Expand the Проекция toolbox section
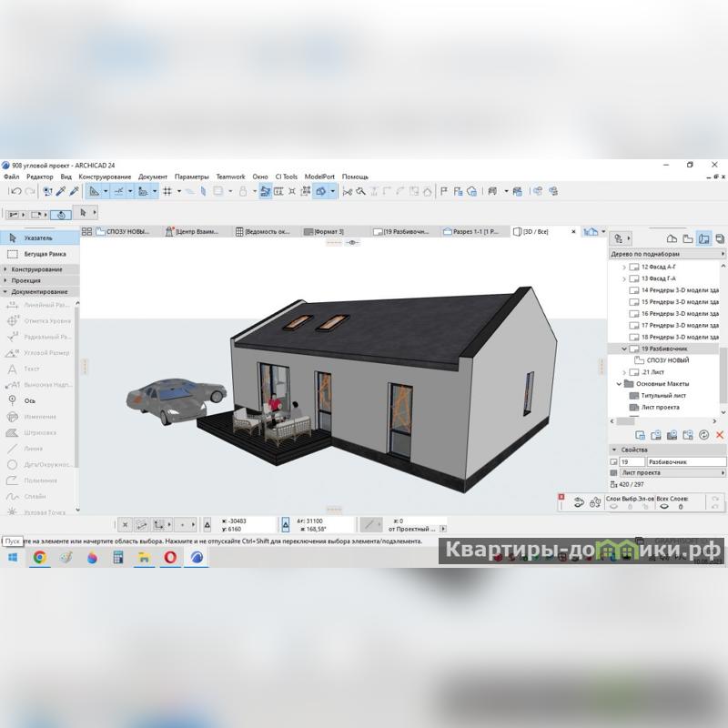The height and width of the screenshot is (728, 728). pyautogui.click(x=25, y=280)
